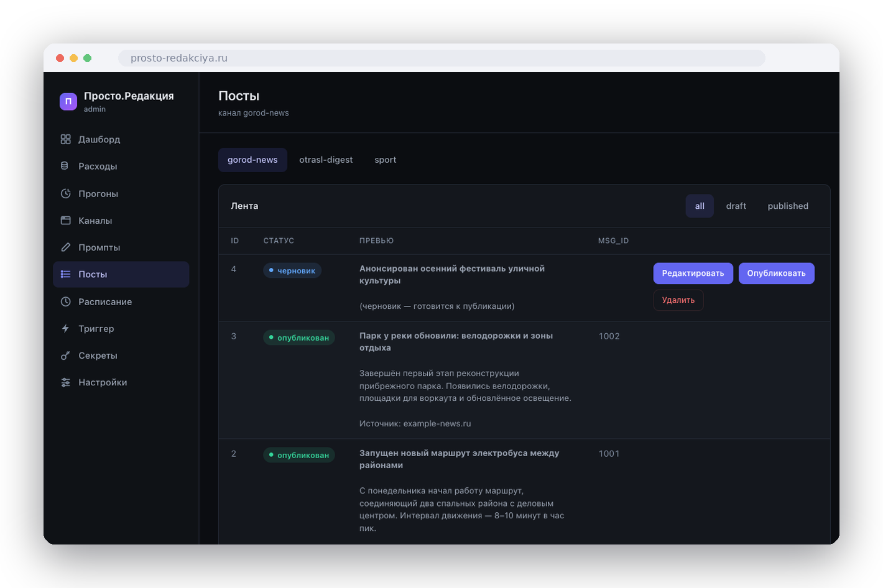
Task: Click the Дашборд grid icon
Action: (65, 139)
